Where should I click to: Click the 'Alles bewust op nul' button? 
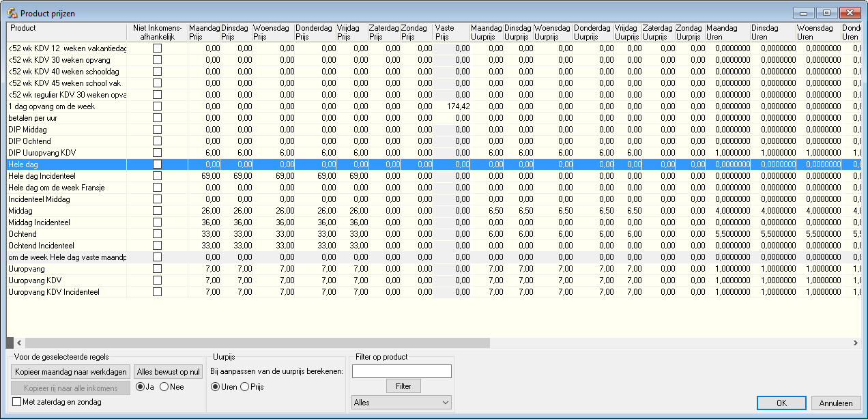168,372
